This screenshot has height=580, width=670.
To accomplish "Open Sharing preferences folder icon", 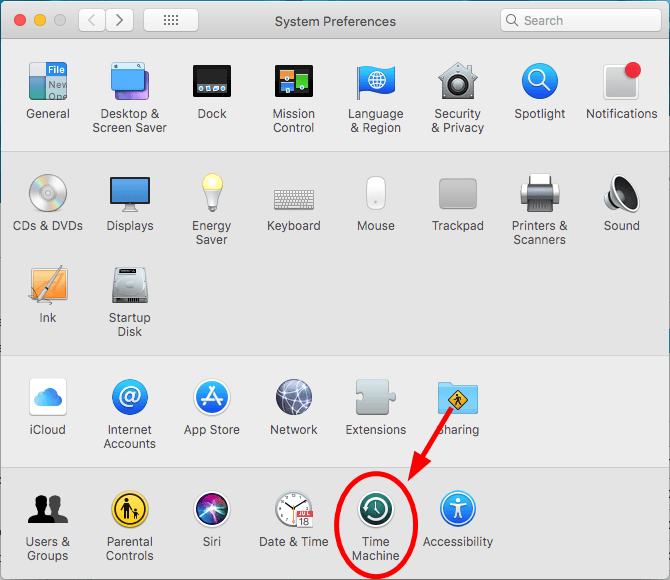I will click(458, 398).
